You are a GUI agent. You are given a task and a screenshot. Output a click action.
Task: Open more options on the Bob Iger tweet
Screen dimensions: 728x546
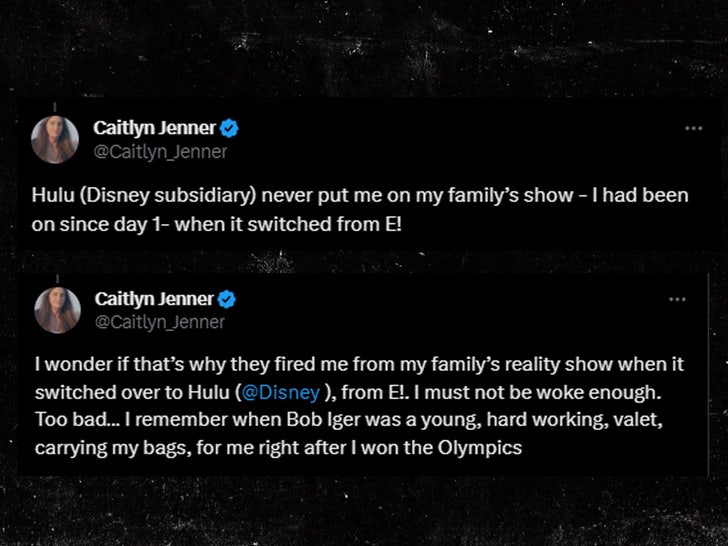(677, 299)
